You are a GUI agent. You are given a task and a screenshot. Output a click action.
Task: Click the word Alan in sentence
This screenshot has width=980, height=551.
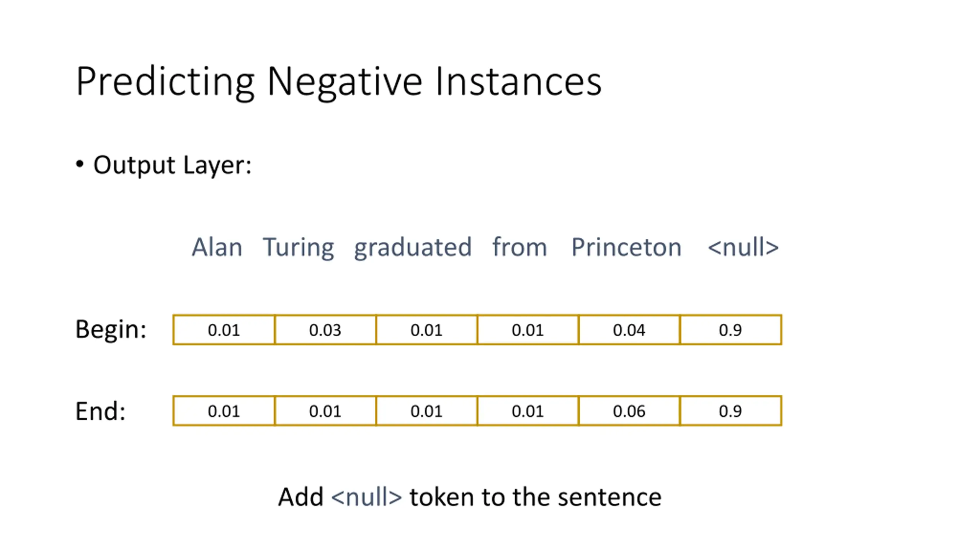click(x=217, y=247)
